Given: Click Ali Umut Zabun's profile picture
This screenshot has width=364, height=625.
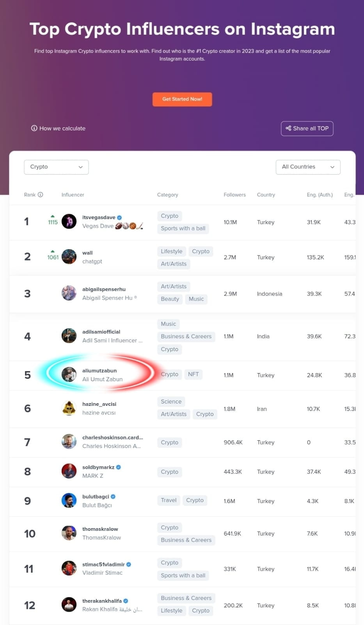Looking at the screenshot, I should click(x=69, y=375).
